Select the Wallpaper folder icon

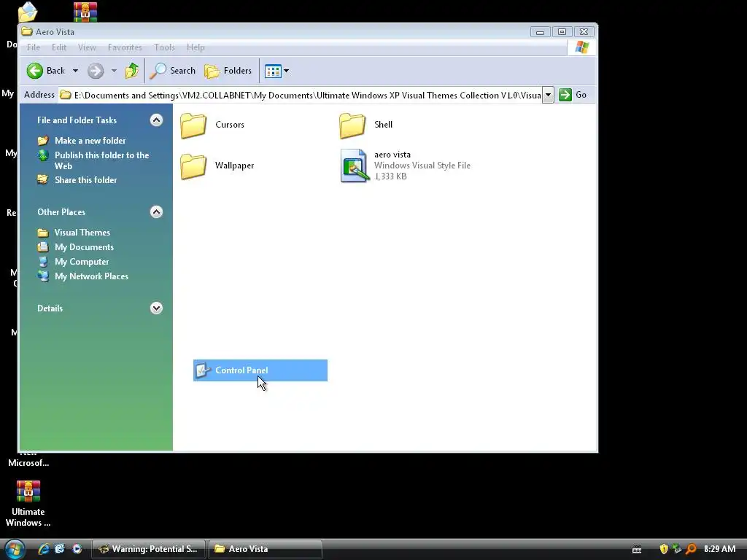click(x=193, y=166)
